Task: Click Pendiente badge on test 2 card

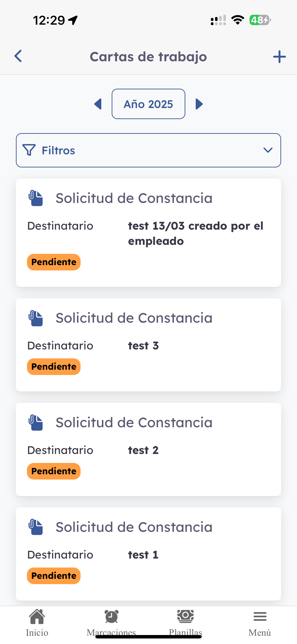Action: 54,471
